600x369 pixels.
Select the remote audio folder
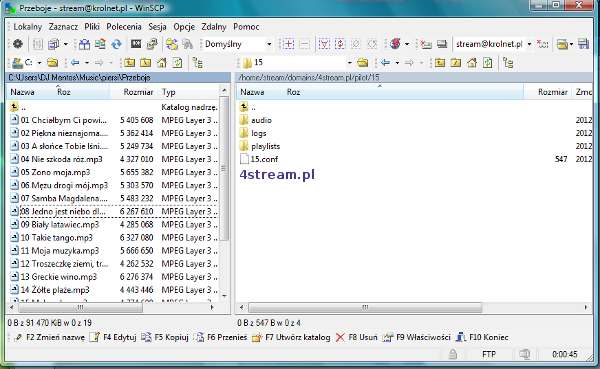261,120
